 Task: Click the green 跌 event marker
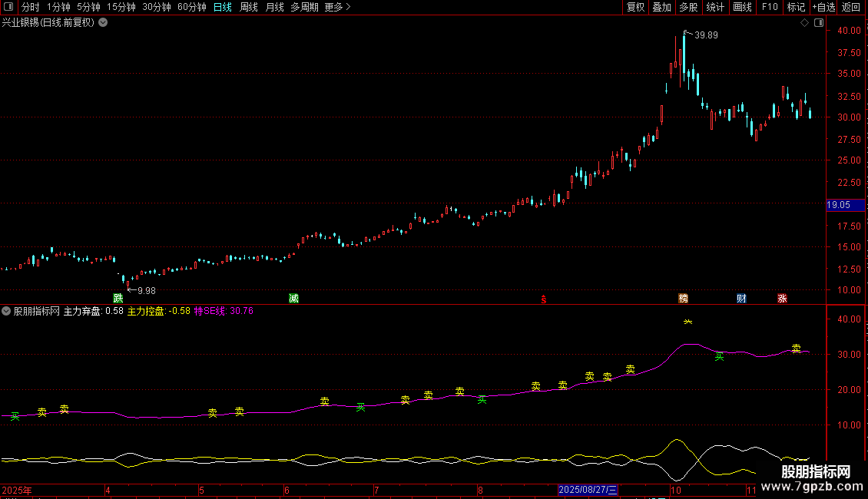pyautogui.click(x=118, y=298)
